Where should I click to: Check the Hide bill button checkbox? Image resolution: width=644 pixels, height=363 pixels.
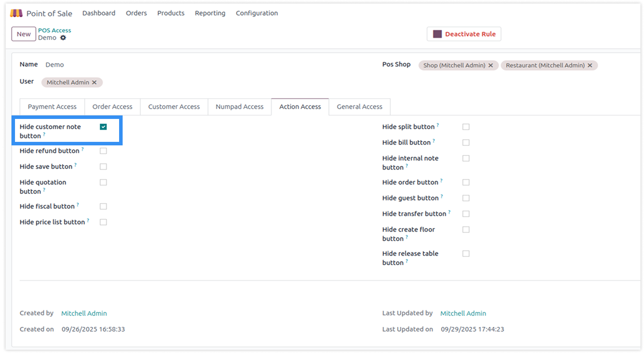(x=466, y=143)
